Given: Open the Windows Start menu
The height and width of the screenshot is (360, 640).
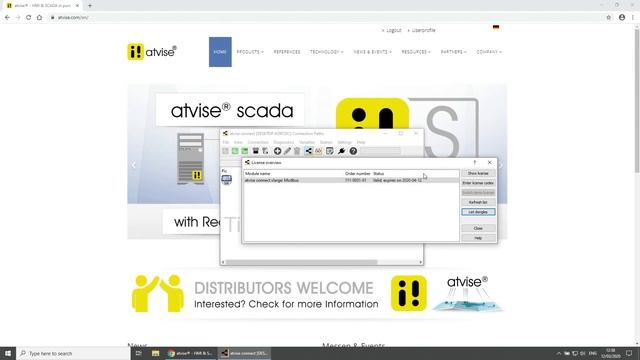Looking at the screenshot, I should point(8,353).
